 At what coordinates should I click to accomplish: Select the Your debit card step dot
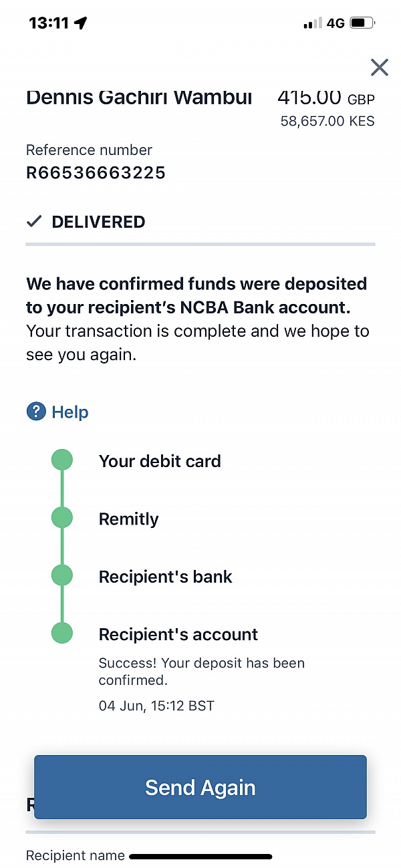pyautogui.click(x=62, y=460)
